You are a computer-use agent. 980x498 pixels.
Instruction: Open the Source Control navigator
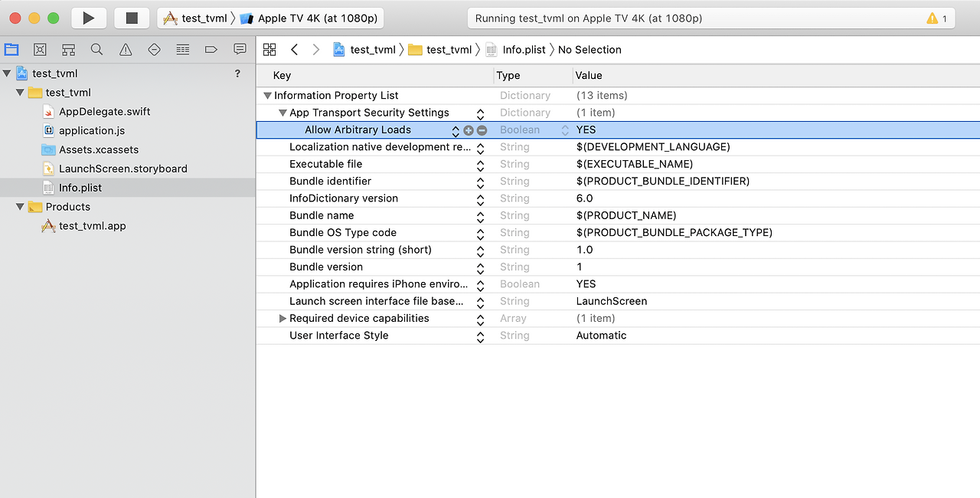40,50
